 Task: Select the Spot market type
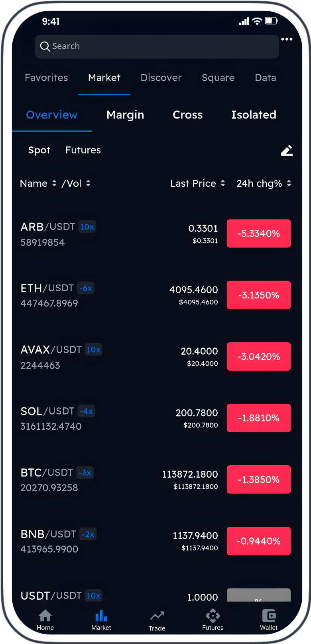tap(39, 150)
